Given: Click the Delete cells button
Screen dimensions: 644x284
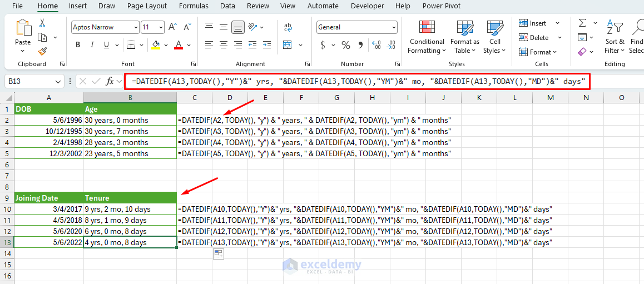Looking at the screenshot, I should pos(533,37).
